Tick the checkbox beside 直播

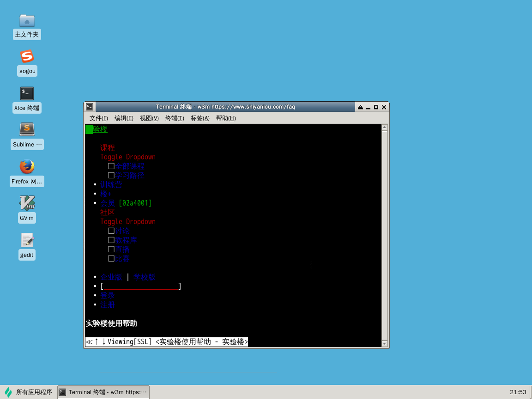coord(111,249)
